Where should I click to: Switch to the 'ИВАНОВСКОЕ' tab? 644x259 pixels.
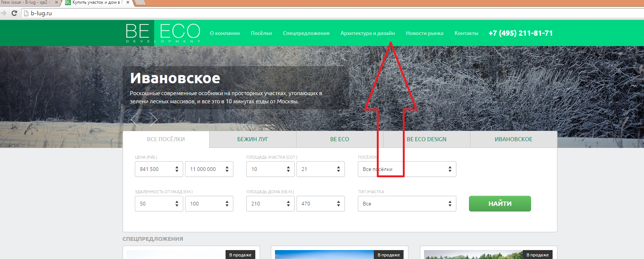click(513, 139)
